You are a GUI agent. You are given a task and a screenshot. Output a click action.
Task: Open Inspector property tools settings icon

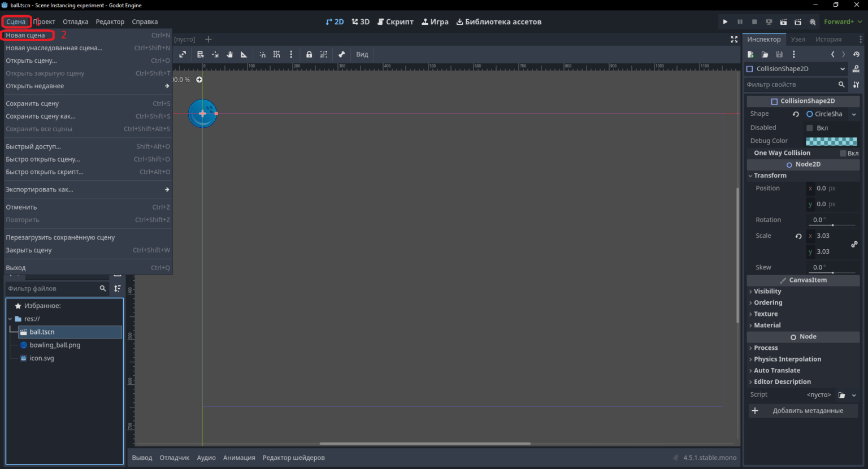(856, 84)
